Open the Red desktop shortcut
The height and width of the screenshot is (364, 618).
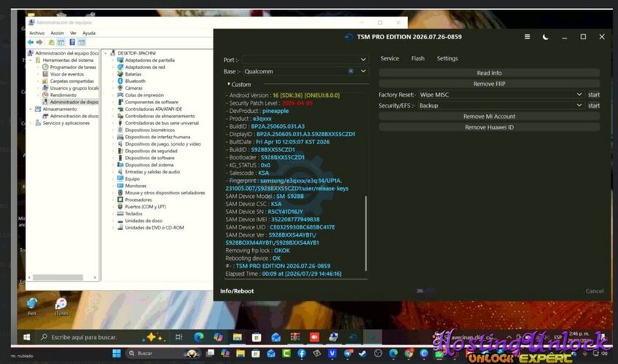[x=32, y=306]
